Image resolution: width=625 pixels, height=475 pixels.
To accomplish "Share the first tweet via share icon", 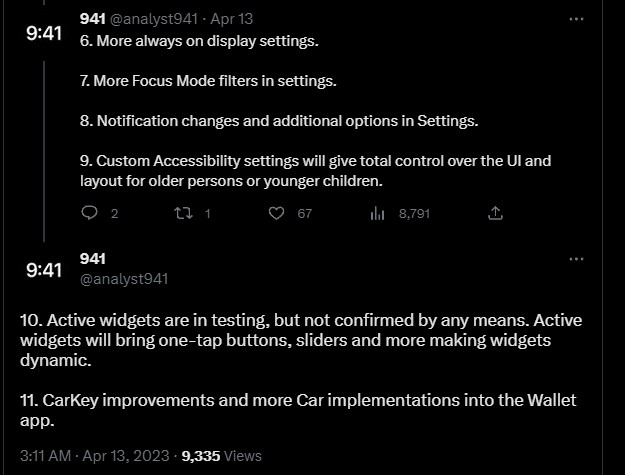I will click(495, 213).
